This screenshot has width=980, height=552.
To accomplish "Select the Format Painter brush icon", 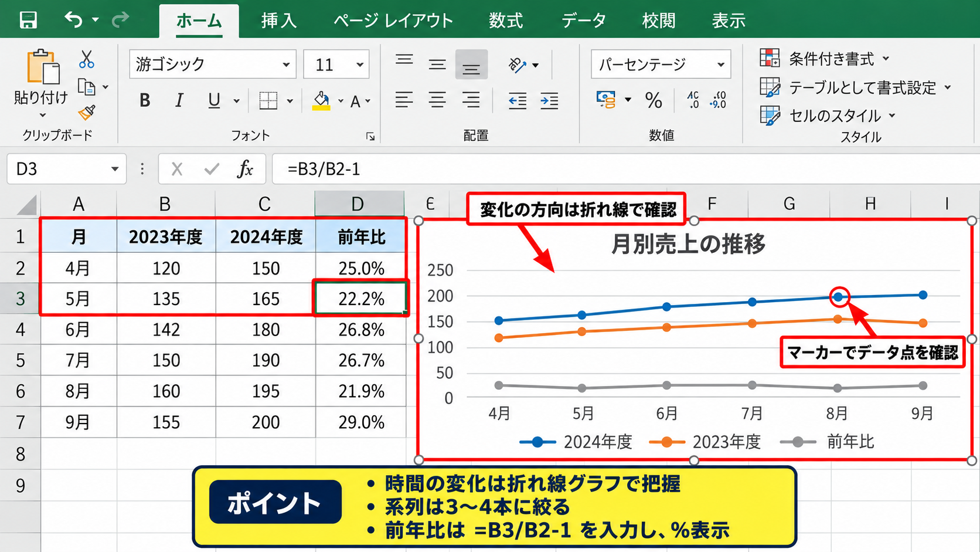I will point(87,111).
